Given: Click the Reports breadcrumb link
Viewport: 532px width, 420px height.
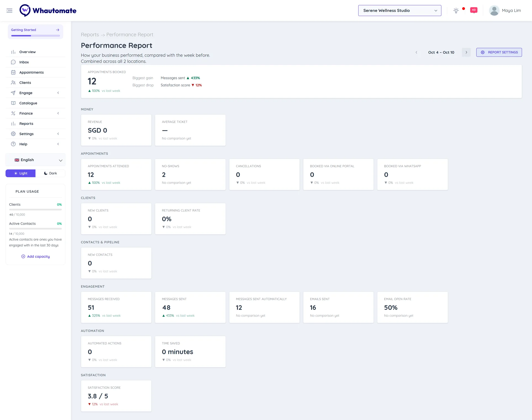Looking at the screenshot, I should pyautogui.click(x=90, y=35).
